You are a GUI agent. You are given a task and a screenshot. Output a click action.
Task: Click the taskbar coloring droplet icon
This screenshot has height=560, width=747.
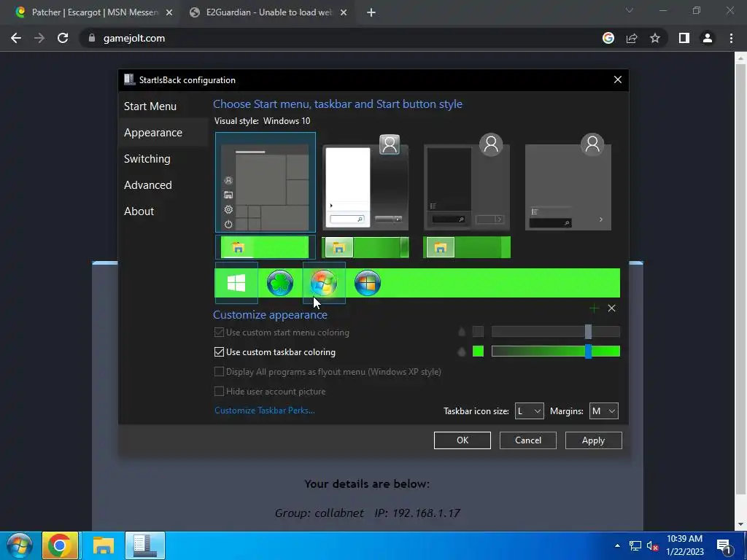click(x=462, y=352)
